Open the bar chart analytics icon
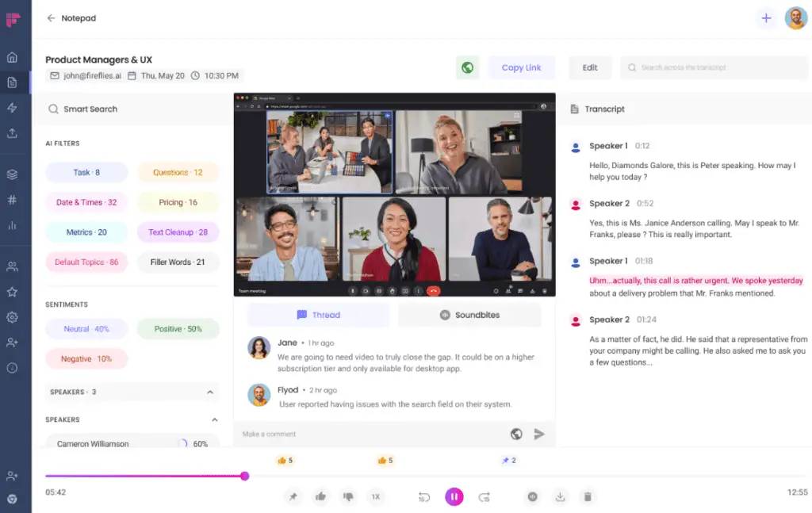This screenshot has height=513, width=812. click(12, 225)
